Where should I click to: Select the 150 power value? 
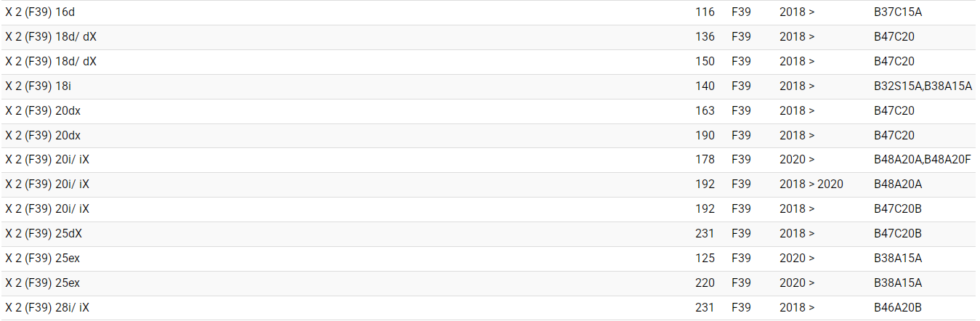click(705, 62)
